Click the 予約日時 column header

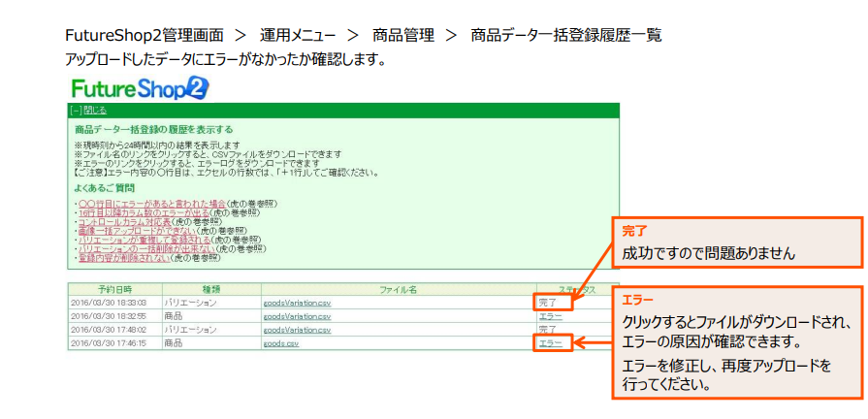115,289
